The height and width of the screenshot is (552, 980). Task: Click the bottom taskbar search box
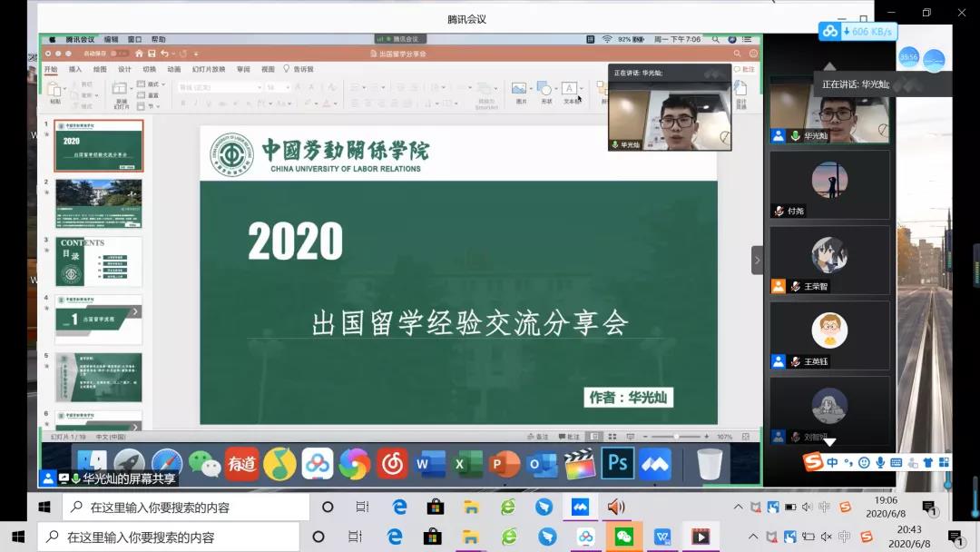coord(168,537)
